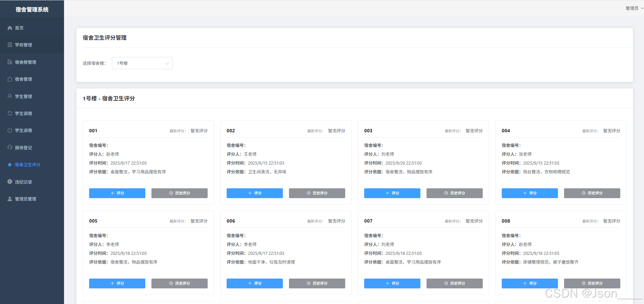Click the warning icon beside 违纪记录
Screen dimensions: 644x304
tap(10, 182)
